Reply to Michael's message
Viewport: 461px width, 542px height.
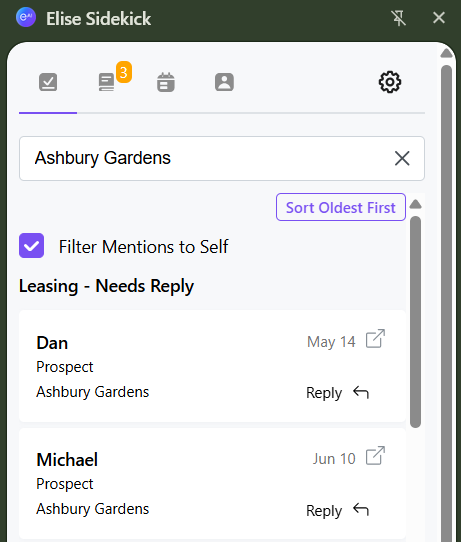337,511
